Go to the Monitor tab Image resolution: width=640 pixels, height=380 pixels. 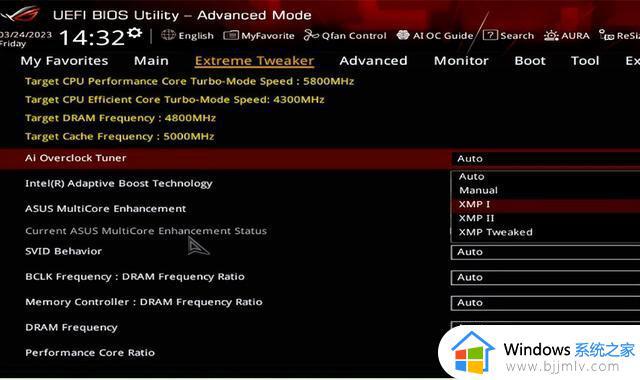461,61
